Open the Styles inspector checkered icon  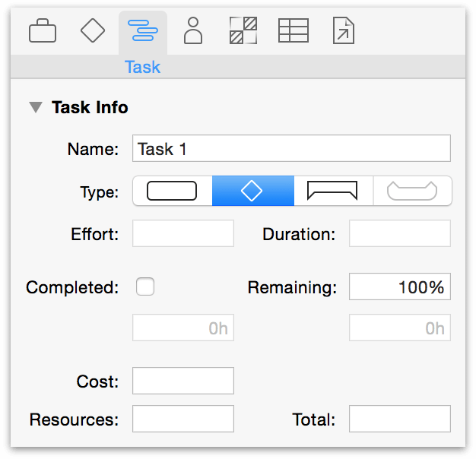coord(243,30)
